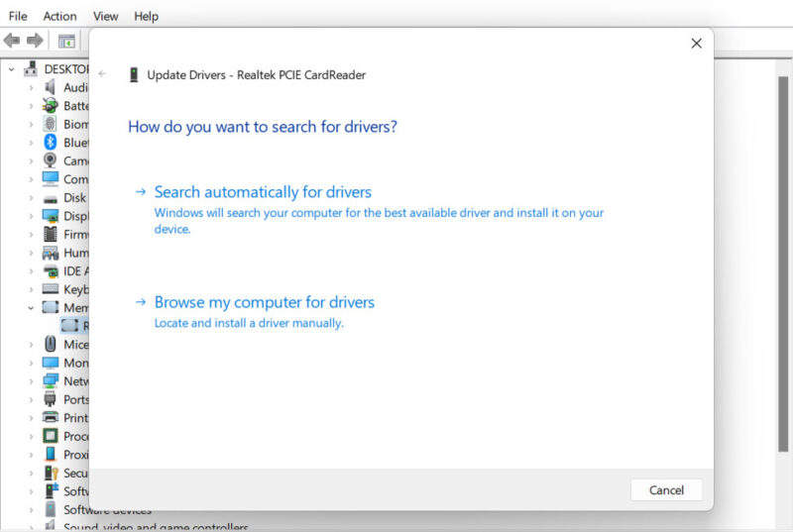
Task: Click the Print queues printer icon
Action: [x=51, y=417]
